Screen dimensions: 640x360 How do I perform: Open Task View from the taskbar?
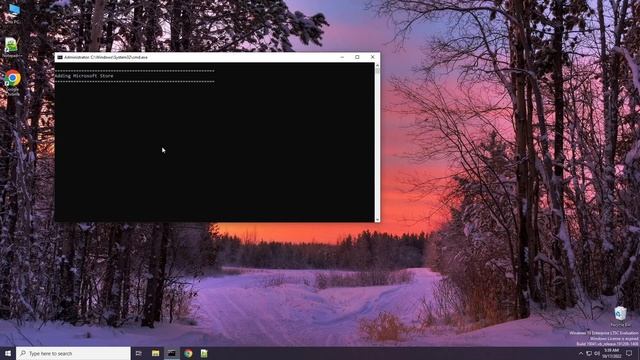[x=139, y=353]
